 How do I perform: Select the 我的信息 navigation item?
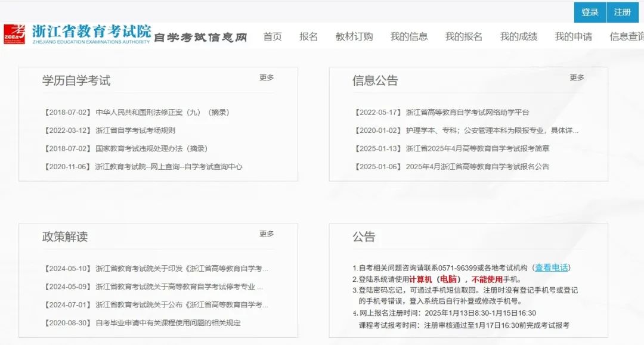coord(411,36)
